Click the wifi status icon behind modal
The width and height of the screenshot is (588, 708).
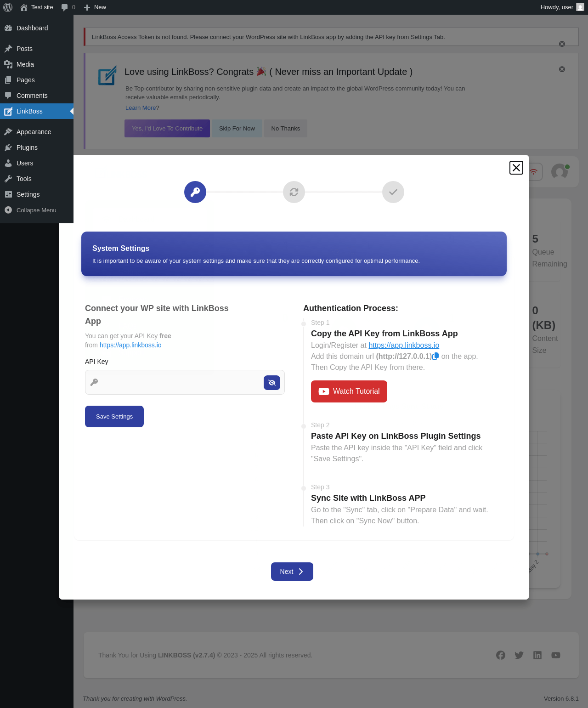click(x=534, y=172)
